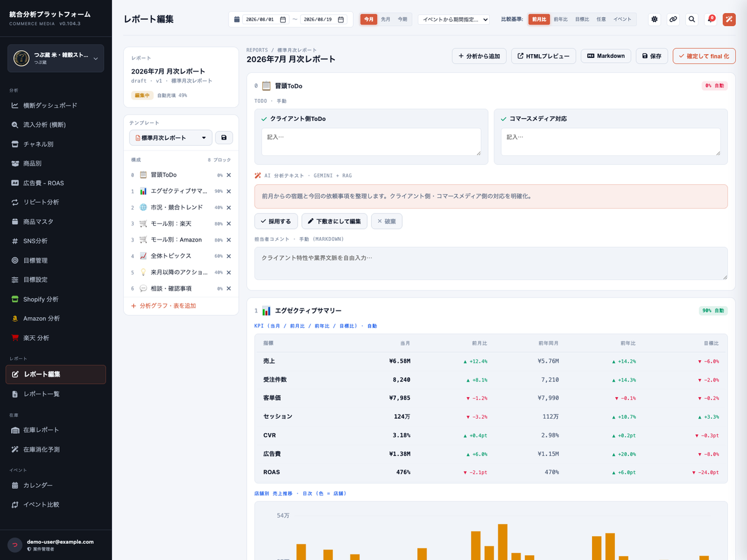Image resolution: width=747 pixels, height=560 pixels.
Task: Set comparison basis to イベント
Action: pos(622,19)
